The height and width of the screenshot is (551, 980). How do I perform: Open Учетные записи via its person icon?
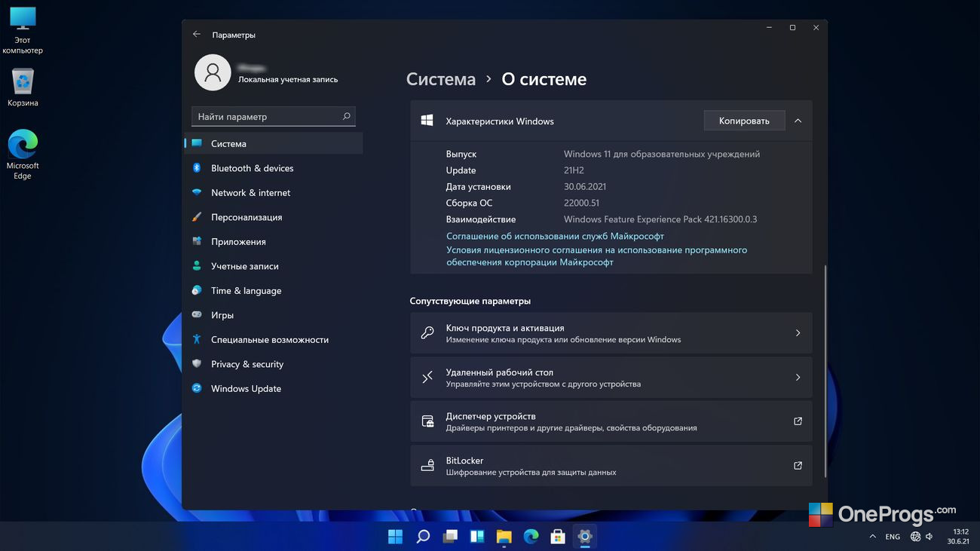click(197, 266)
